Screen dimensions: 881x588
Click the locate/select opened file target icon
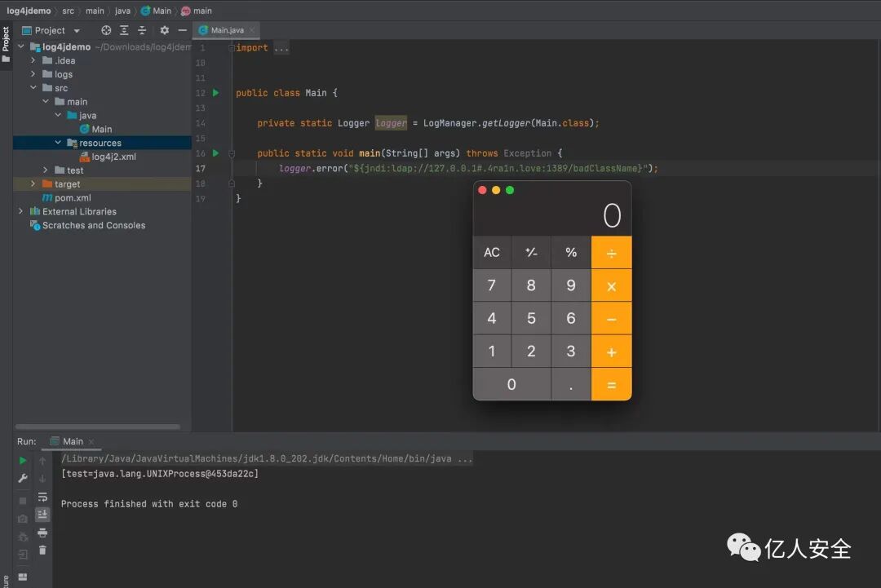point(105,30)
